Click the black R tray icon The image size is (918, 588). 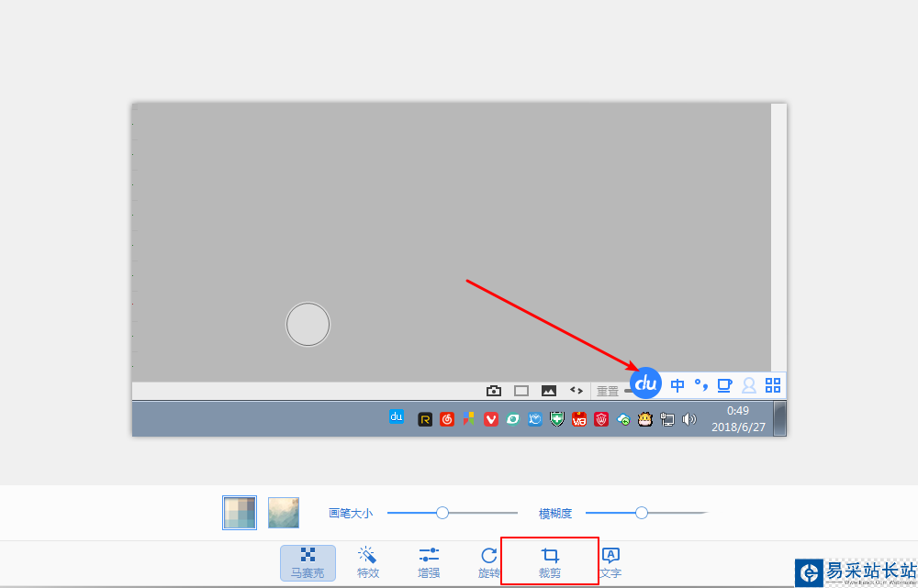click(x=425, y=419)
